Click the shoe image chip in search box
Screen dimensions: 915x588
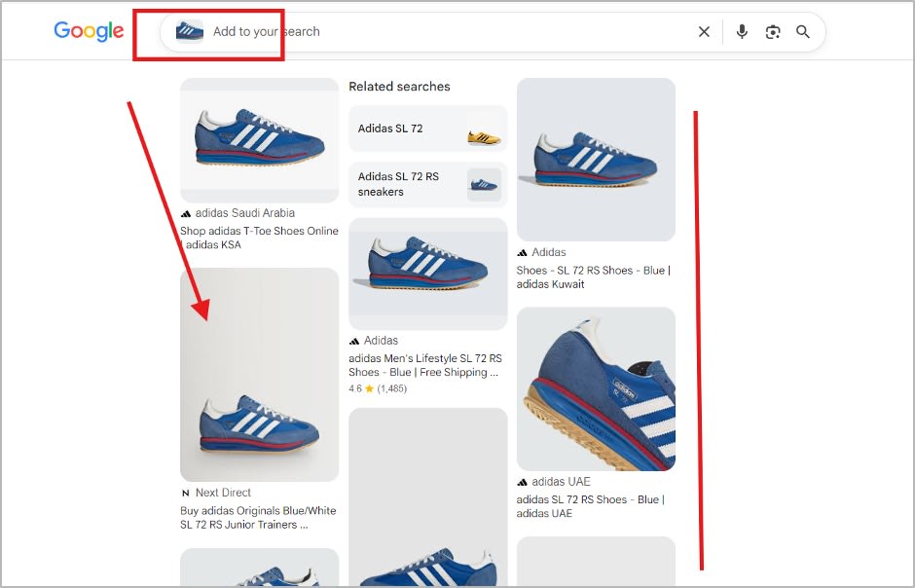190,31
